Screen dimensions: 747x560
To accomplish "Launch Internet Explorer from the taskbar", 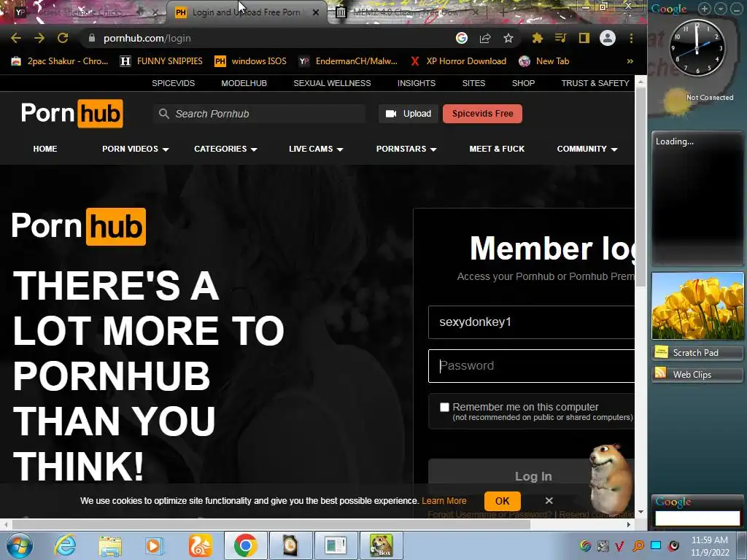I will (x=65, y=545).
